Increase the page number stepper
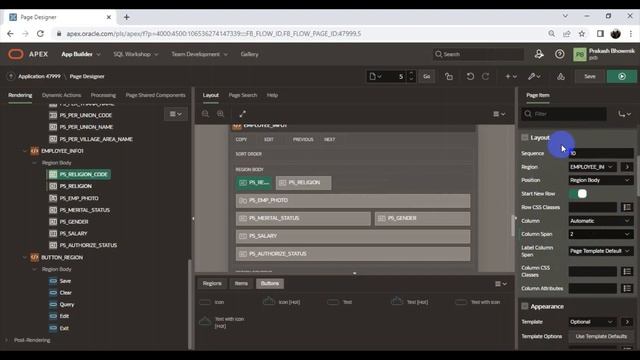Viewport: 640px width, 360px height. (x=411, y=73)
